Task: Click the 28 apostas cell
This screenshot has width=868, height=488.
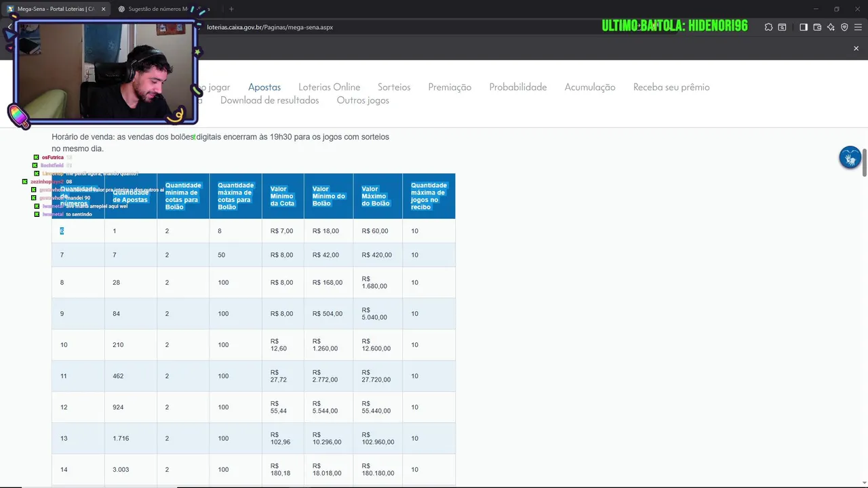Action: [131, 283]
